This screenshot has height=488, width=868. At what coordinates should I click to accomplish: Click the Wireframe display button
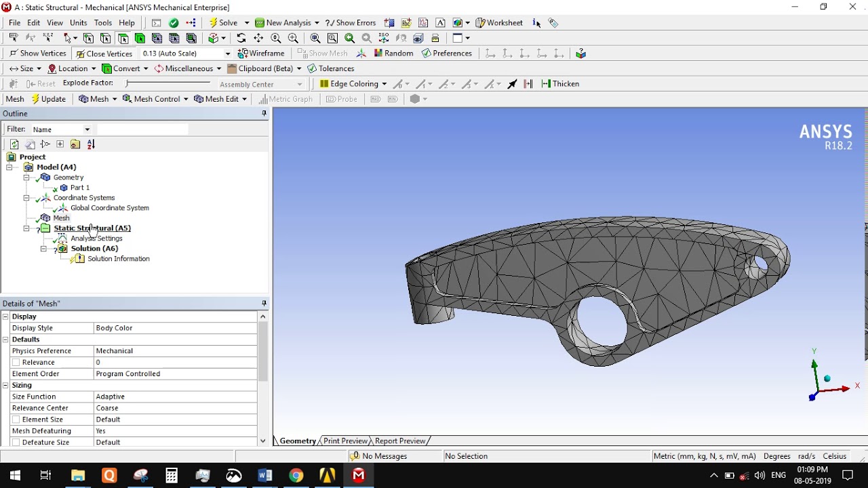click(261, 53)
